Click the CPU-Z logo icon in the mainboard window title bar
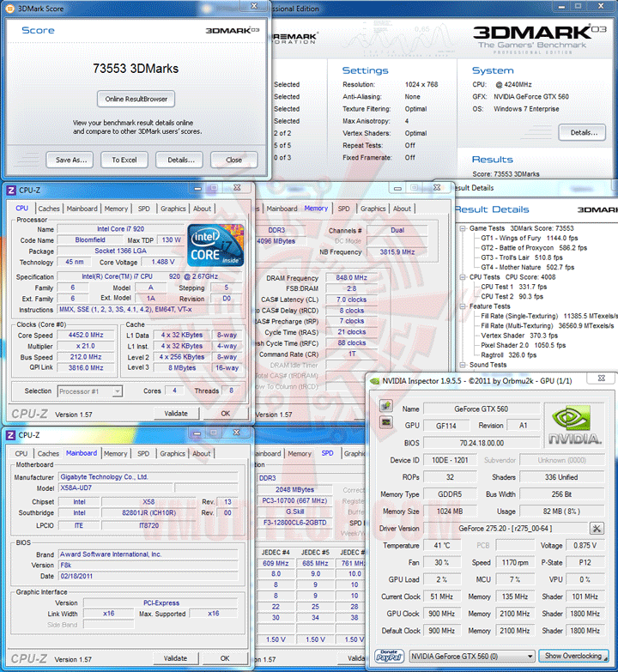The width and height of the screenshot is (618, 672). (11, 435)
